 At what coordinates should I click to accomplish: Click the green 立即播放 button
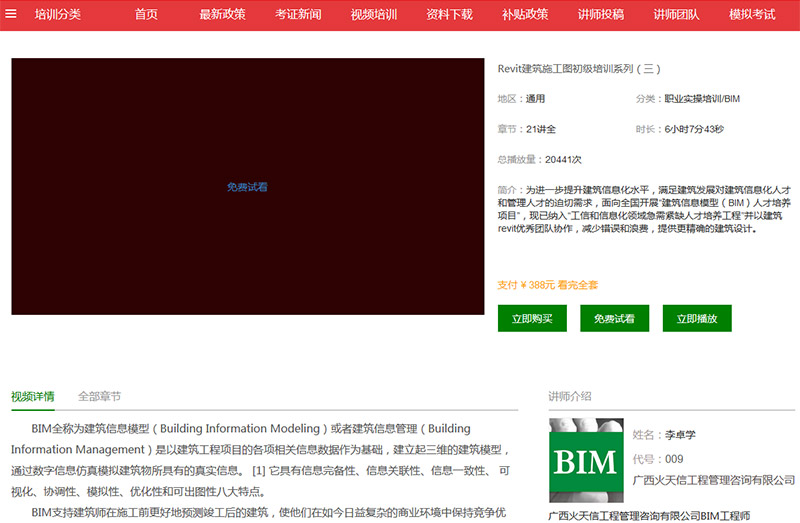(697, 318)
